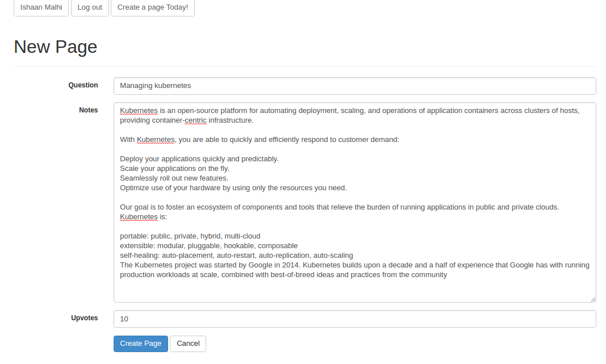This screenshot has width=606, height=364.
Task: Place cursor on 'Optimize use of your hardware' line
Action: tap(233, 188)
